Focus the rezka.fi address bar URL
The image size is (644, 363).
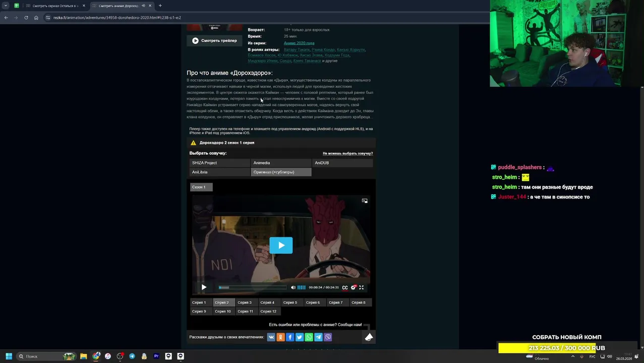click(x=117, y=18)
